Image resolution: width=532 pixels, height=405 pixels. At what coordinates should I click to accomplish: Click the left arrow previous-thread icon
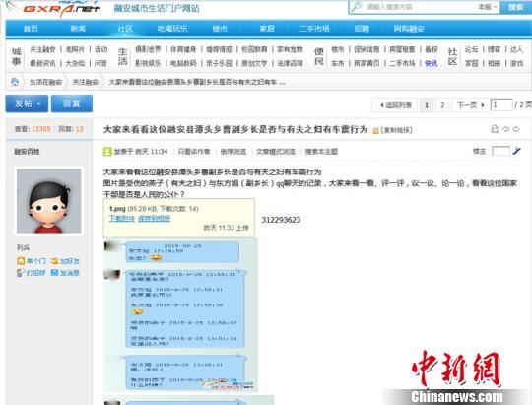point(505,129)
